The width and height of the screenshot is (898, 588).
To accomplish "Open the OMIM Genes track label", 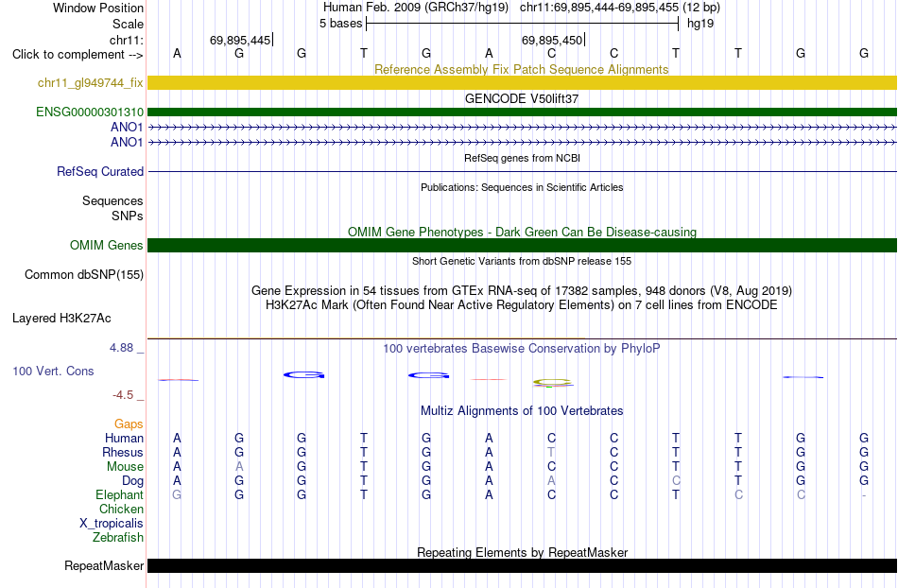I will (107, 246).
